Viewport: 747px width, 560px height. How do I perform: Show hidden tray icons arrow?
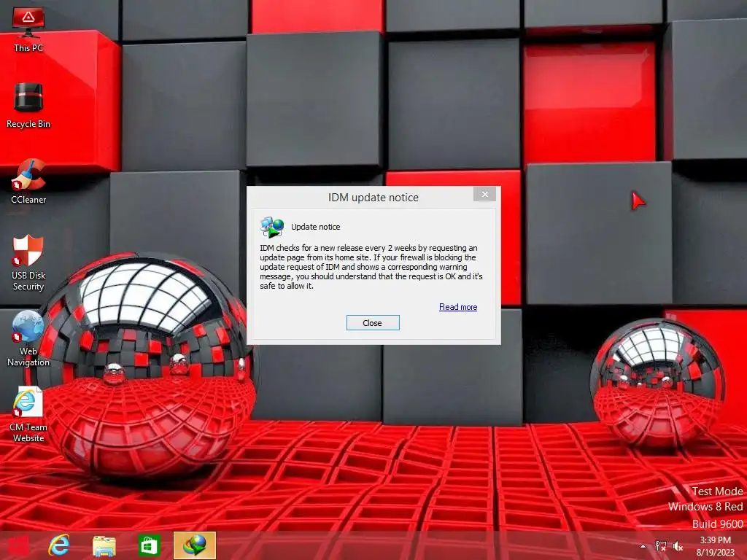click(x=643, y=546)
